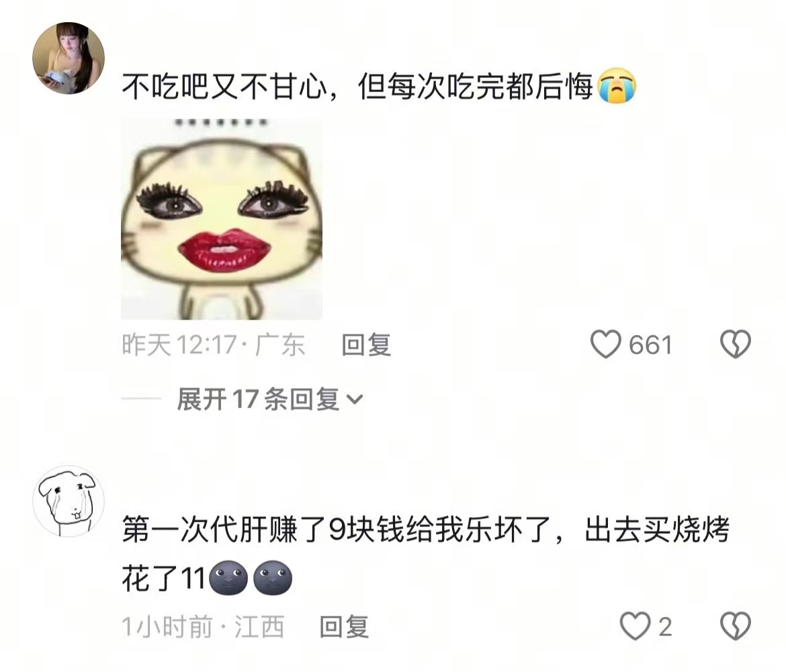Click the chevron beside 展开17条回复
Screen dimensions: 786x672
tap(355, 399)
